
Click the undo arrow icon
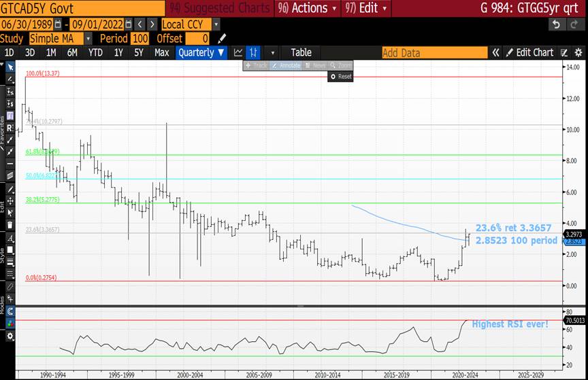coord(556,24)
